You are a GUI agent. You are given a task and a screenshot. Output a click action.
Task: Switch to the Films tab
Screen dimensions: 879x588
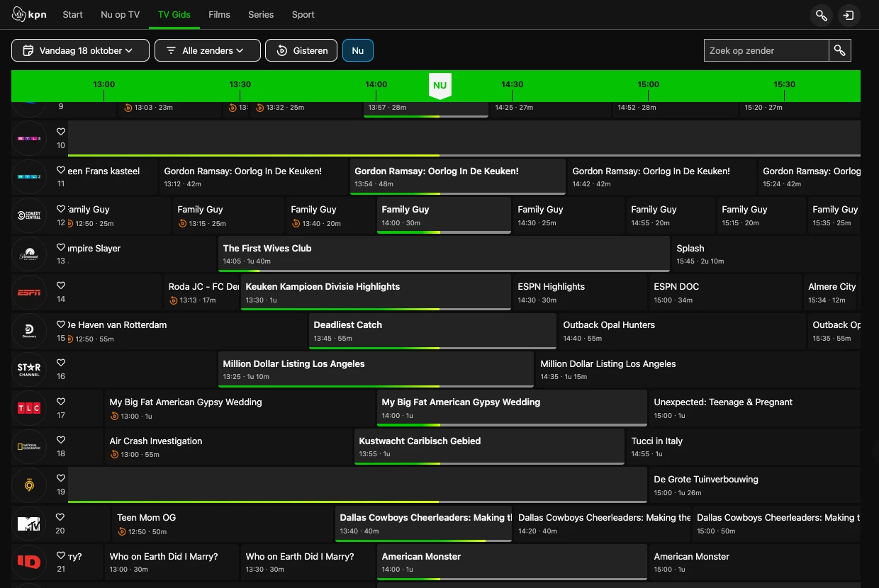click(x=219, y=14)
